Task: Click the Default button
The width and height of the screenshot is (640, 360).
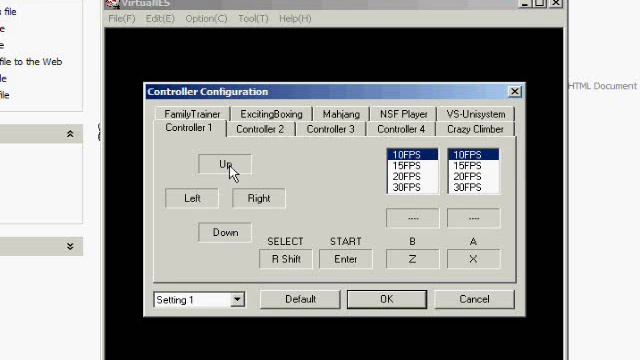Action: (300, 299)
